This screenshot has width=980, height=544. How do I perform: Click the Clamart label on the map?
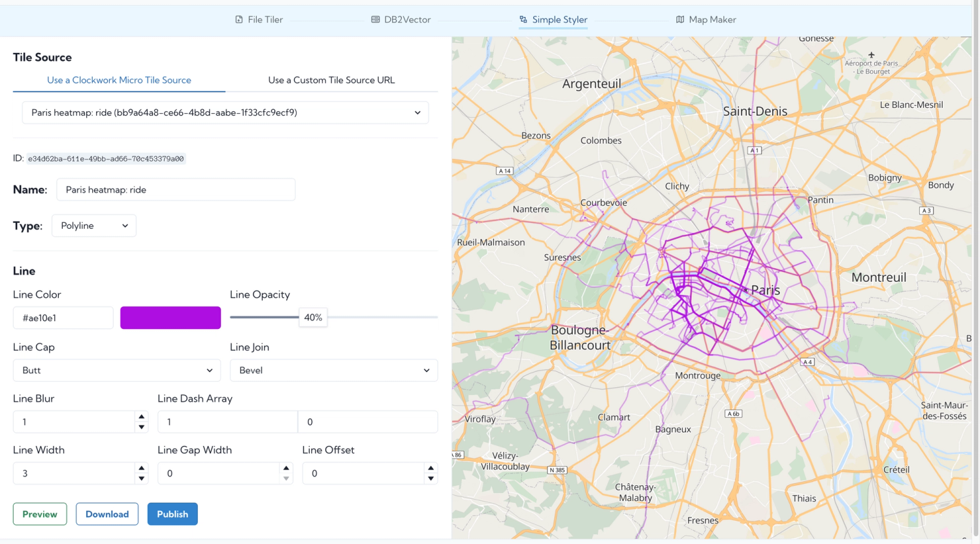(x=614, y=417)
